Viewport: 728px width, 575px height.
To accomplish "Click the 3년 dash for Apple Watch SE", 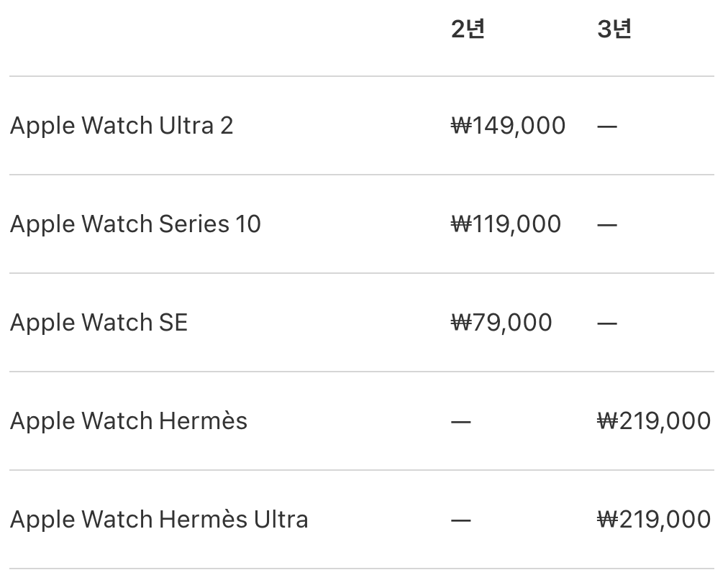I will (607, 323).
